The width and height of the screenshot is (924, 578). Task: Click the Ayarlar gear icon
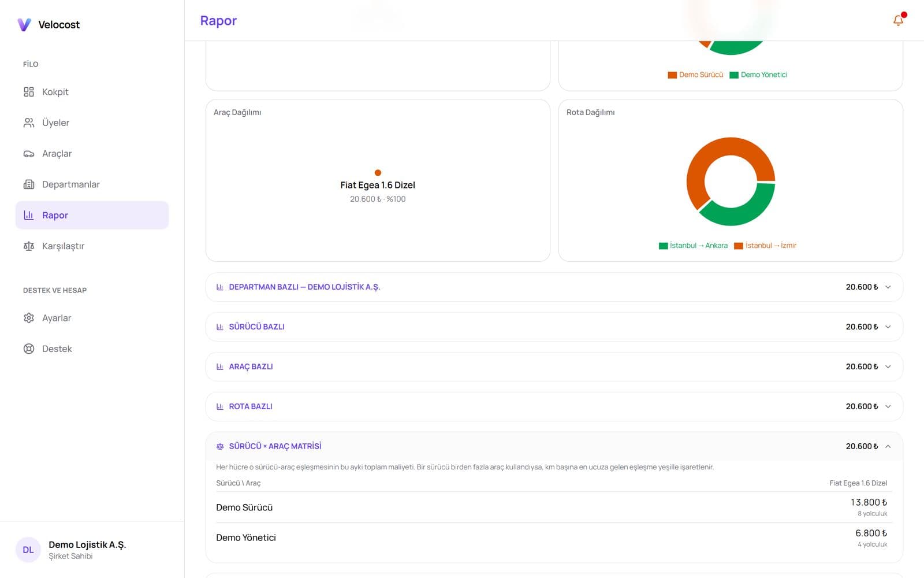tap(29, 318)
